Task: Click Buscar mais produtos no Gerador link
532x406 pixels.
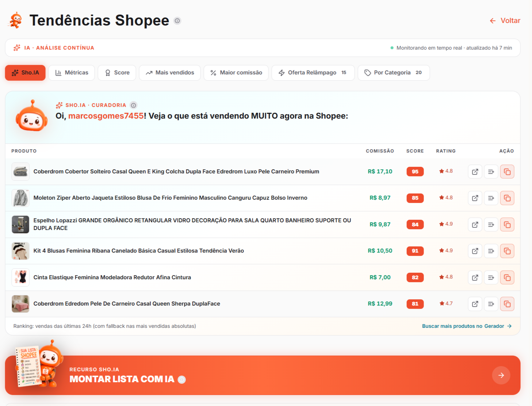Action: pyautogui.click(x=467, y=326)
